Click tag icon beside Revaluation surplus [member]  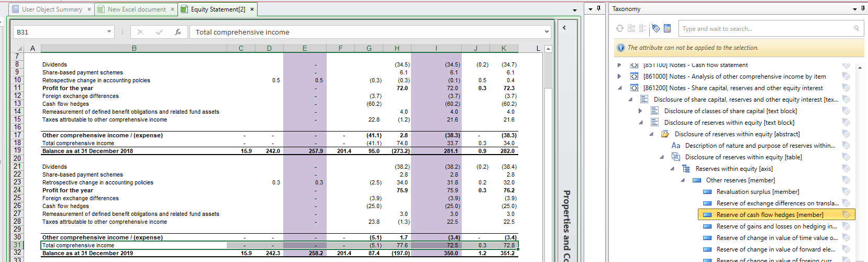[846, 192]
